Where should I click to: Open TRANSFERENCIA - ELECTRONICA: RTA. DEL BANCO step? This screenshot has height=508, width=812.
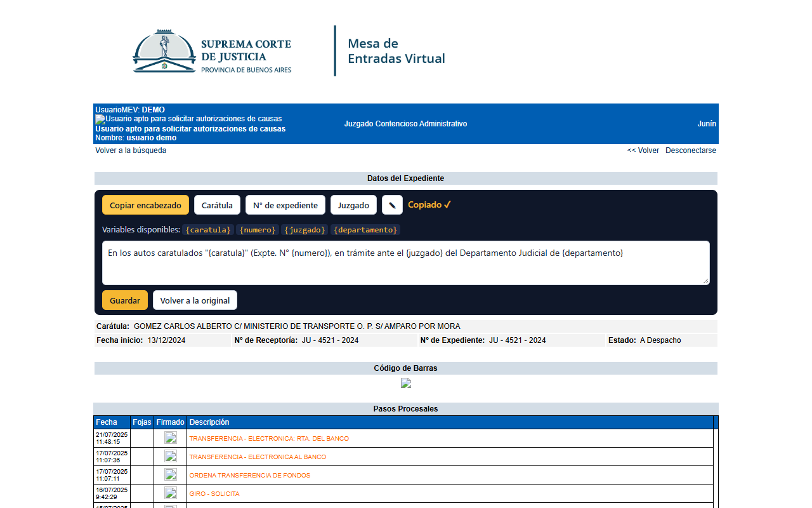(x=269, y=439)
